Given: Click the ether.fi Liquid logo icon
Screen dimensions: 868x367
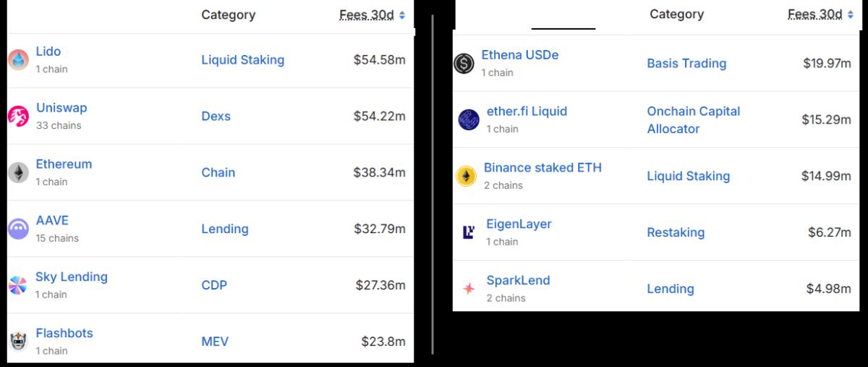Looking at the screenshot, I should click(x=469, y=119).
